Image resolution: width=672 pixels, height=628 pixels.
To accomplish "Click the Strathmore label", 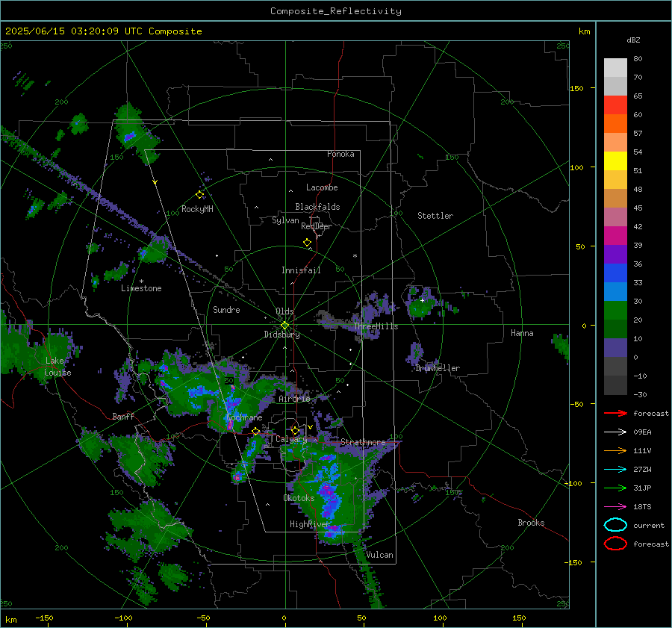I will pos(363,442).
